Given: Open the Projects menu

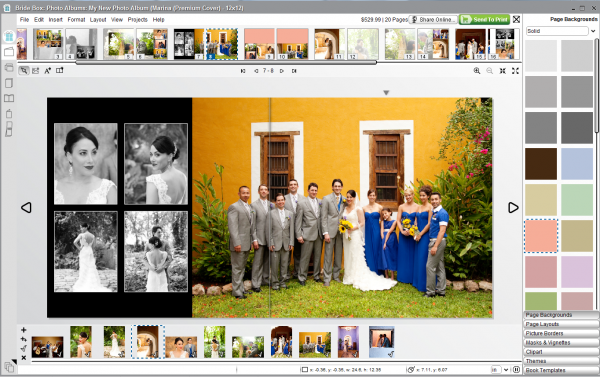Looking at the screenshot, I should 137,20.
